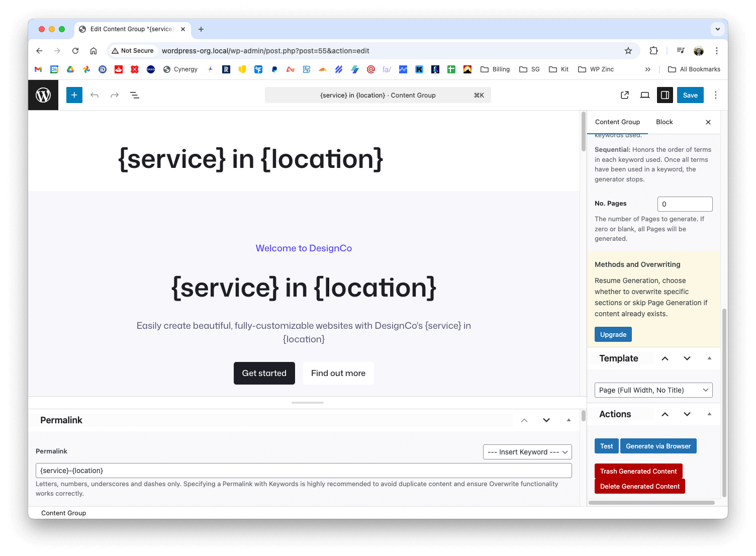Collapse the Actions panel
The width and height of the screenshot is (756, 556).
pos(709,414)
